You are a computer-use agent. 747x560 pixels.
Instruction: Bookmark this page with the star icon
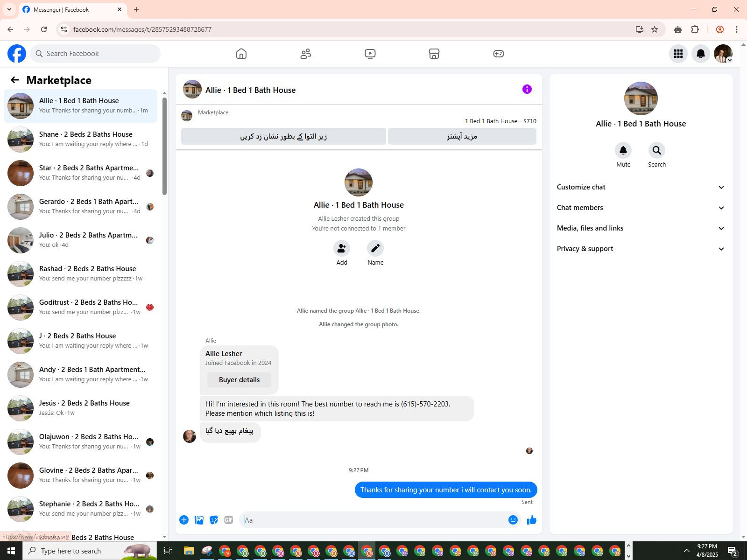point(655,29)
